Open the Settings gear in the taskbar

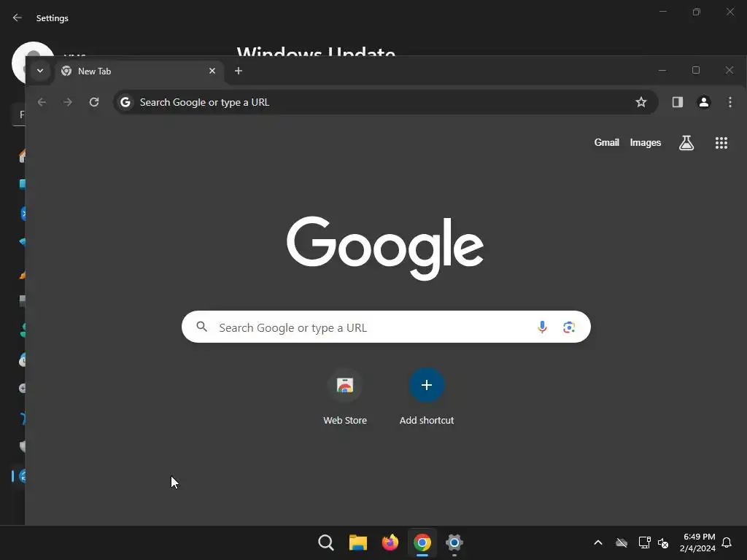tap(454, 542)
